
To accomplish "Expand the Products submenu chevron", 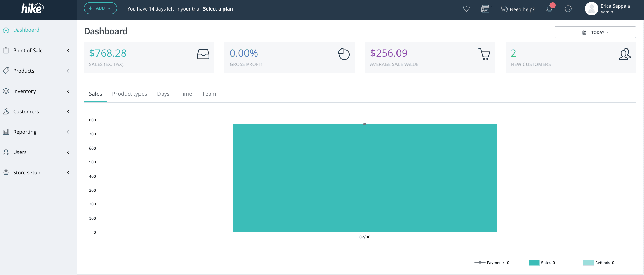I will point(68,71).
